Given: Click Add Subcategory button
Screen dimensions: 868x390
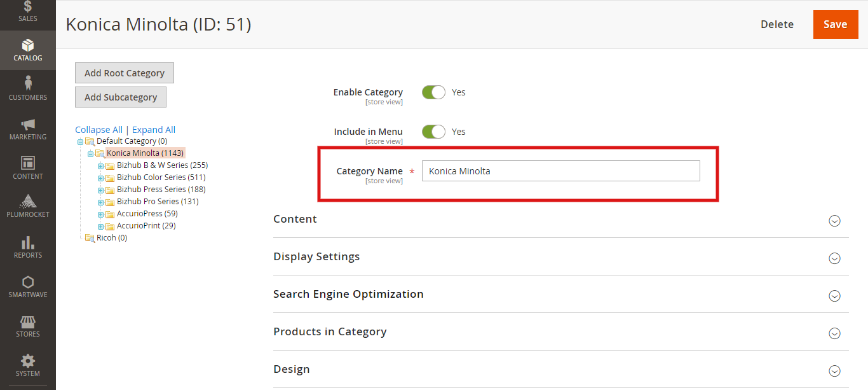Looking at the screenshot, I should [121, 97].
